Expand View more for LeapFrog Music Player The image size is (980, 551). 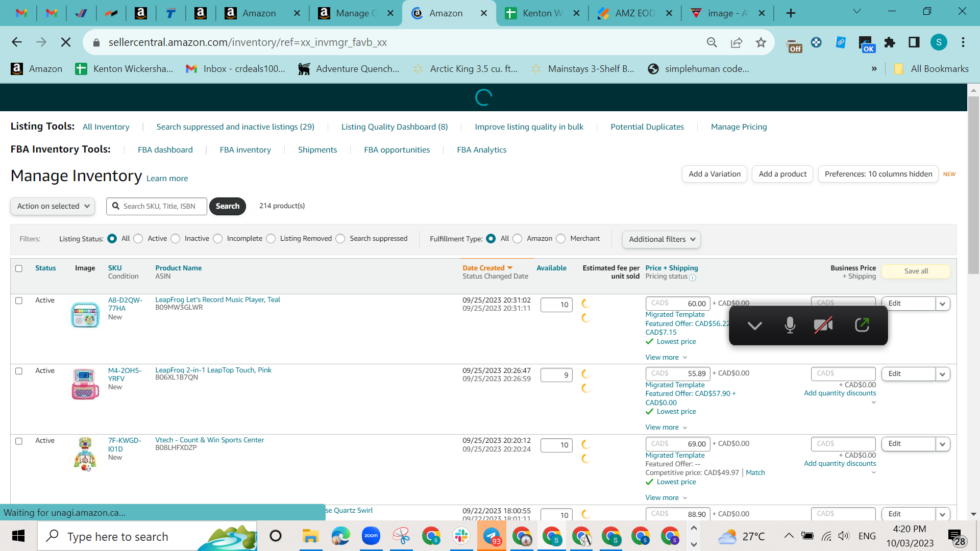point(666,357)
